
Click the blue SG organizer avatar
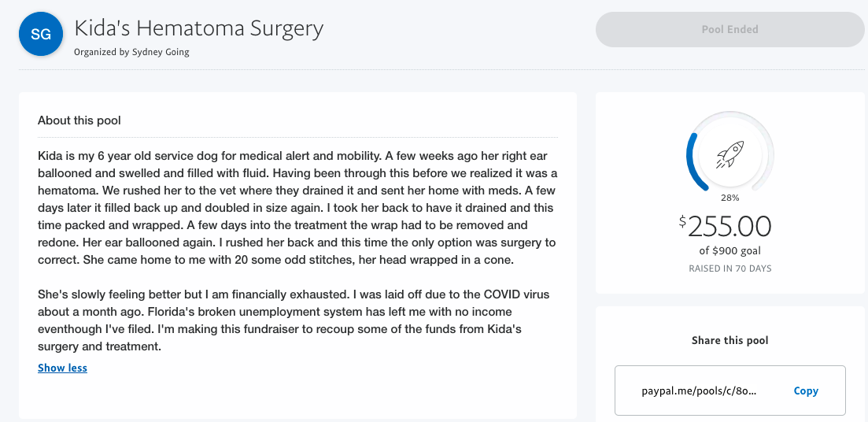pos(42,35)
